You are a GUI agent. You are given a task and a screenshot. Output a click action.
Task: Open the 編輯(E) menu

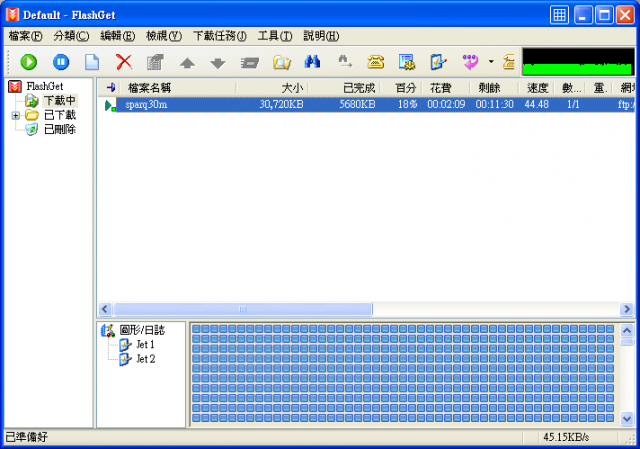(118, 36)
